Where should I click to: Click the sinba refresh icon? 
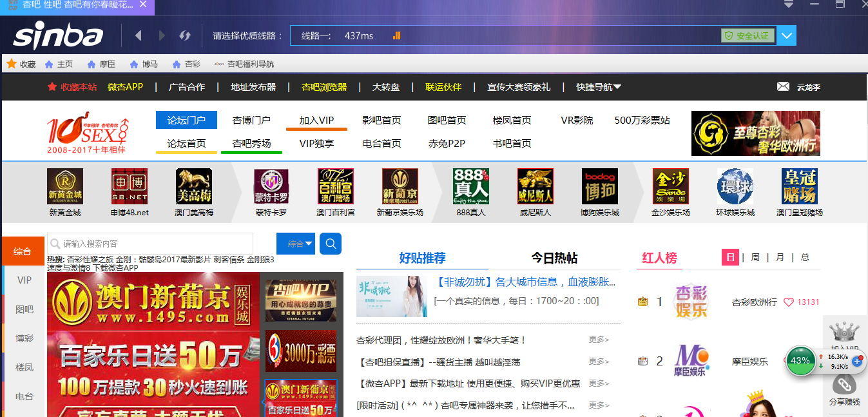coord(185,36)
